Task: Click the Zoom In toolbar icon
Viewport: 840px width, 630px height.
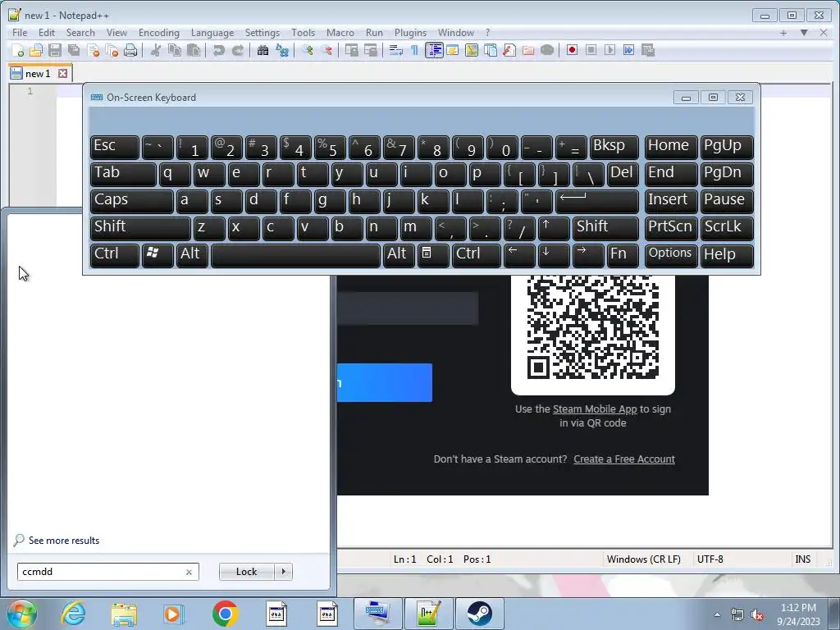Action: point(308,50)
